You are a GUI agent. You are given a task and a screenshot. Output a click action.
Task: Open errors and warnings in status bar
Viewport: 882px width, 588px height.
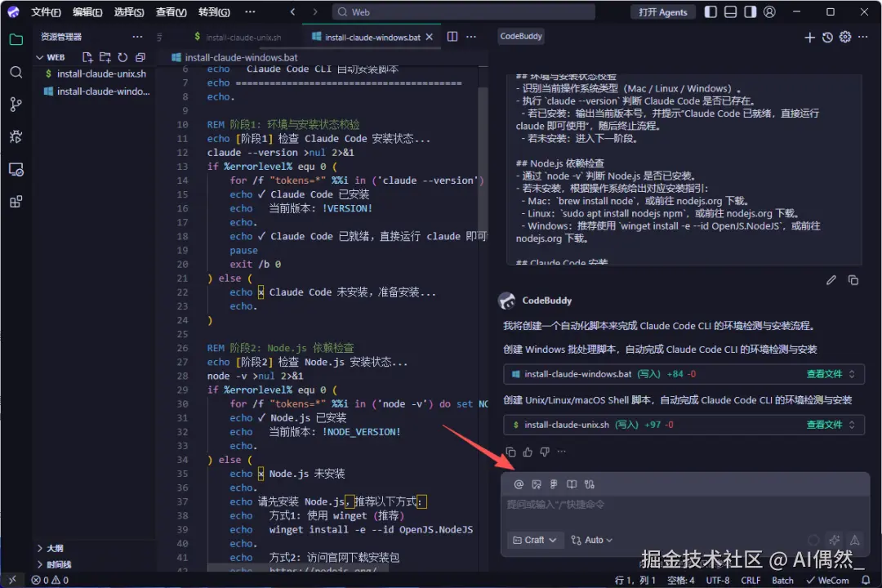[x=50, y=580]
